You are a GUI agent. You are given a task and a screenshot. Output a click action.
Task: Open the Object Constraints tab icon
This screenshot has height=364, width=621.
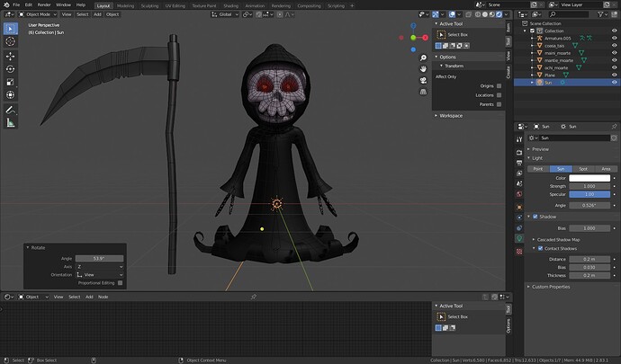[x=519, y=228]
